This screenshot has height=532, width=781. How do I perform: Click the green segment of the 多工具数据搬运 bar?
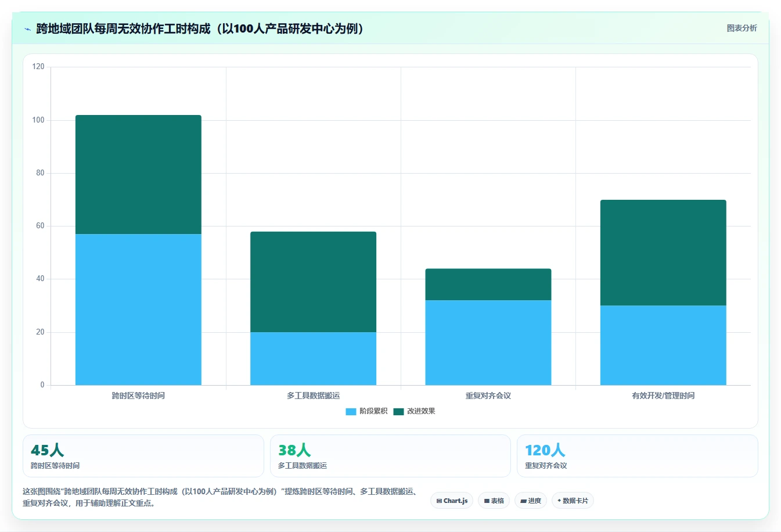313,282
